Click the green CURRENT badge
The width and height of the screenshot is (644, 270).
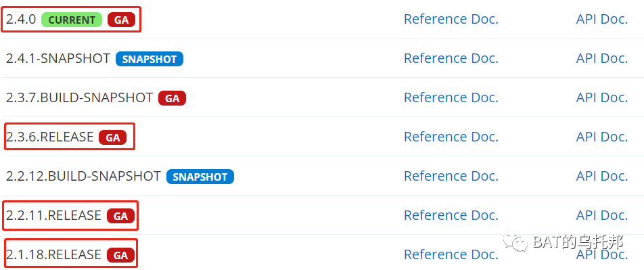pyautogui.click(x=72, y=20)
